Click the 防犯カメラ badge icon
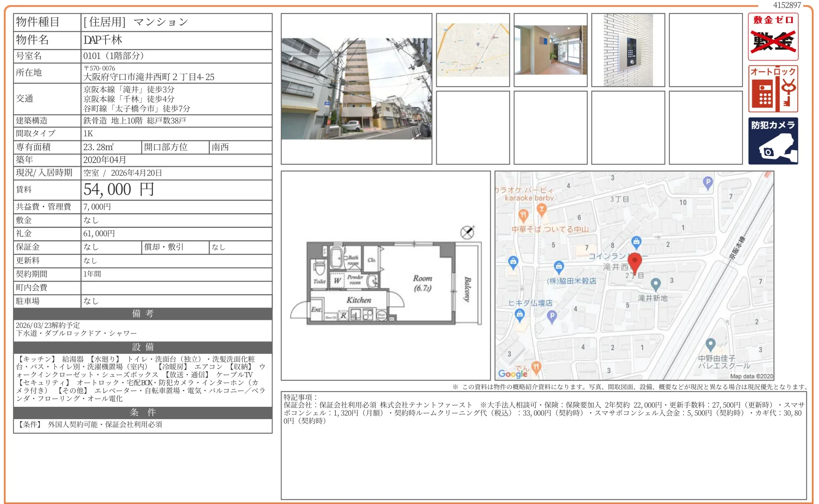819x504 pixels. (773, 141)
